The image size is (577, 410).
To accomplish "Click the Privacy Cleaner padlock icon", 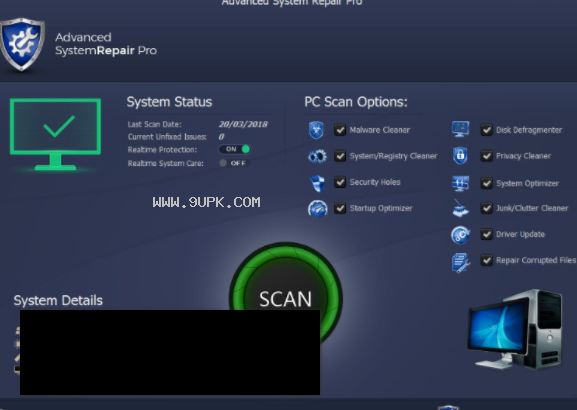I will click(460, 156).
